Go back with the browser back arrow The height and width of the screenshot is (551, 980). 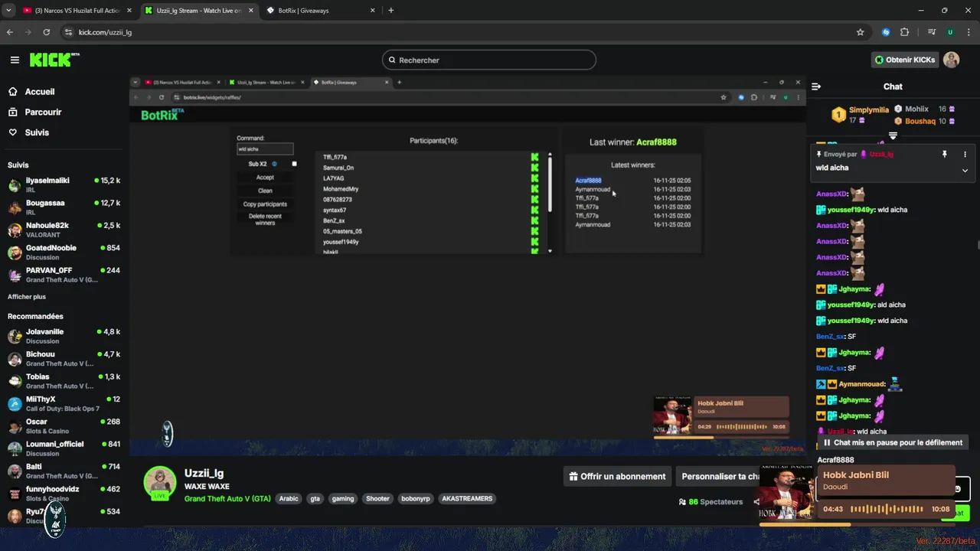[10, 32]
